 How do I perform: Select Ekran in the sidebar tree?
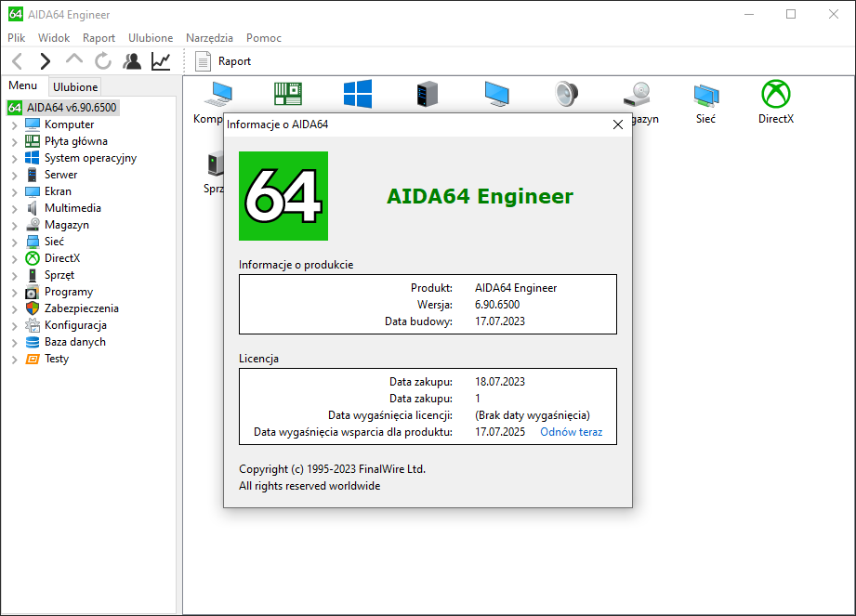pyautogui.click(x=58, y=191)
